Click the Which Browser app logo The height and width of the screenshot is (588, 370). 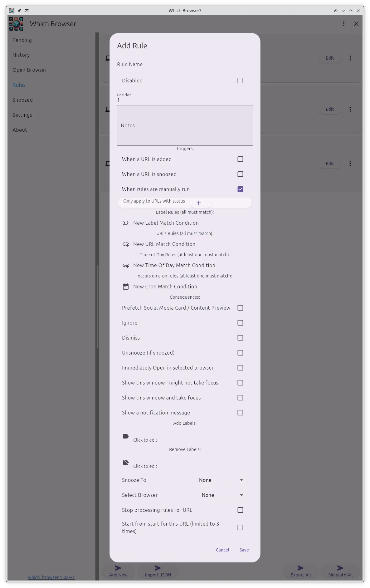pos(16,24)
